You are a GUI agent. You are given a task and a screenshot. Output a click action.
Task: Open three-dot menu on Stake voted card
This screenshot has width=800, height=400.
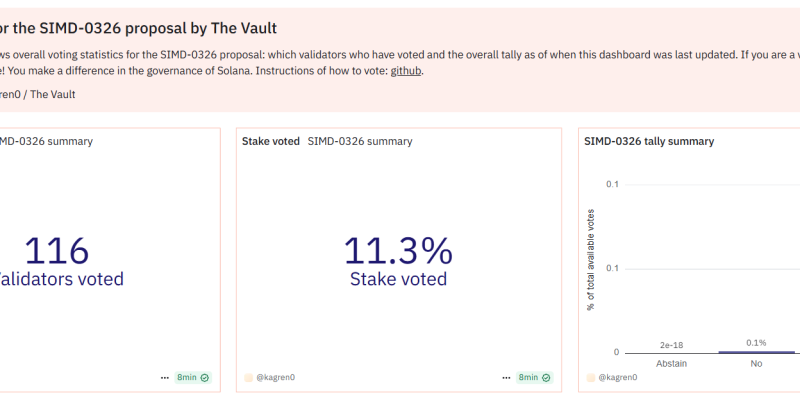[506, 378]
